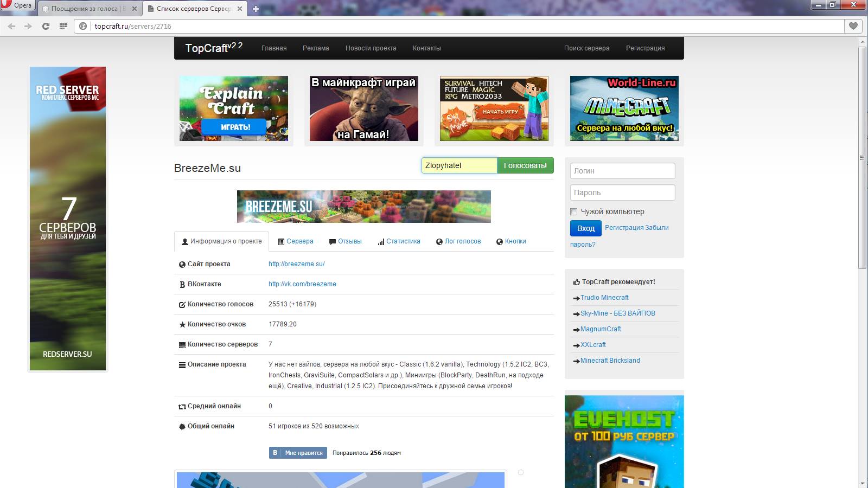Open the Реклама menu item
Screen dimensions: 868x488
tap(316, 48)
